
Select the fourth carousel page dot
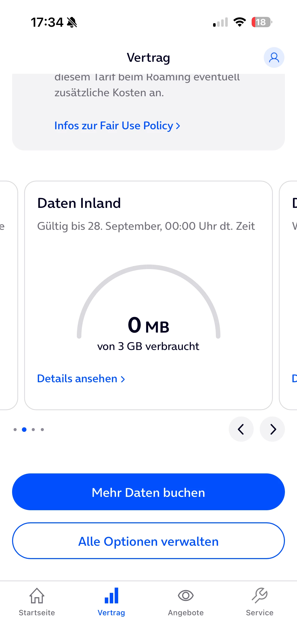point(42,430)
